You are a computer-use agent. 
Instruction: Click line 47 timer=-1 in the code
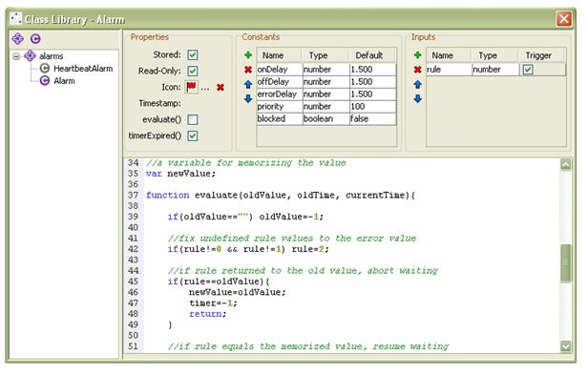[x=213, y=303]
